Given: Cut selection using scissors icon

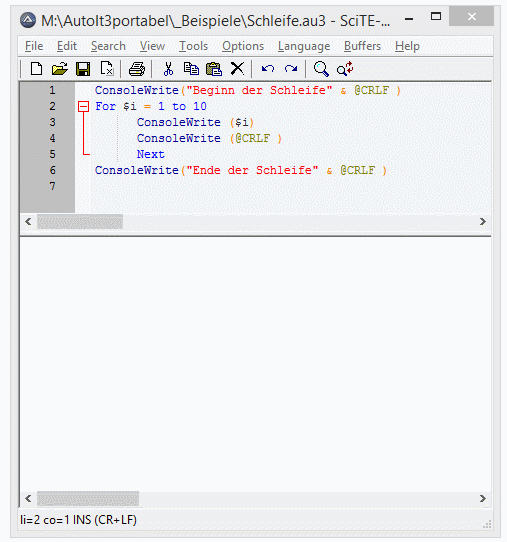Looking at the screenshot, I should pyautogui.click(x=168, y=69).
